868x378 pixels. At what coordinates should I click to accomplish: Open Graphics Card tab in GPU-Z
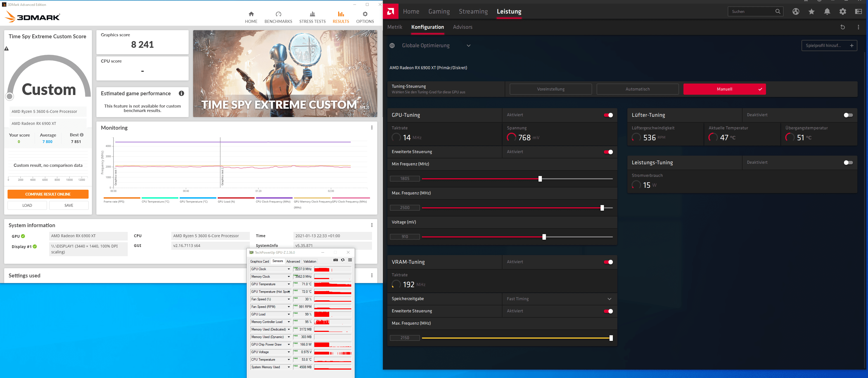point(259,261)
